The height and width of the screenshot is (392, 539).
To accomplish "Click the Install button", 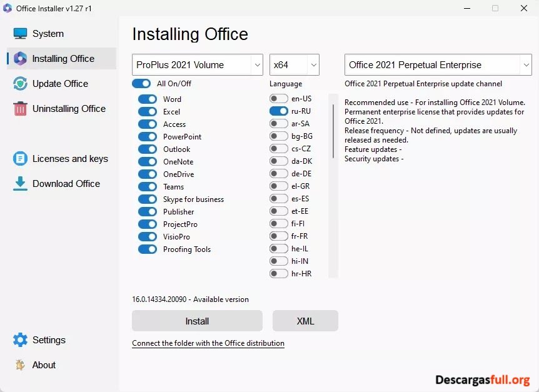I will click(196, 320).
